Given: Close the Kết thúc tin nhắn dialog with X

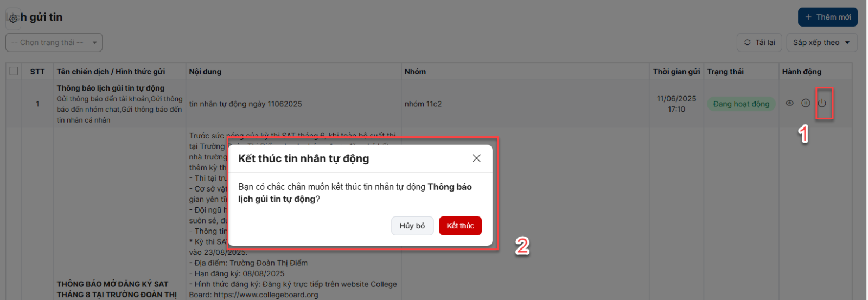Looking at the screenshot, I should click(476, 158).
